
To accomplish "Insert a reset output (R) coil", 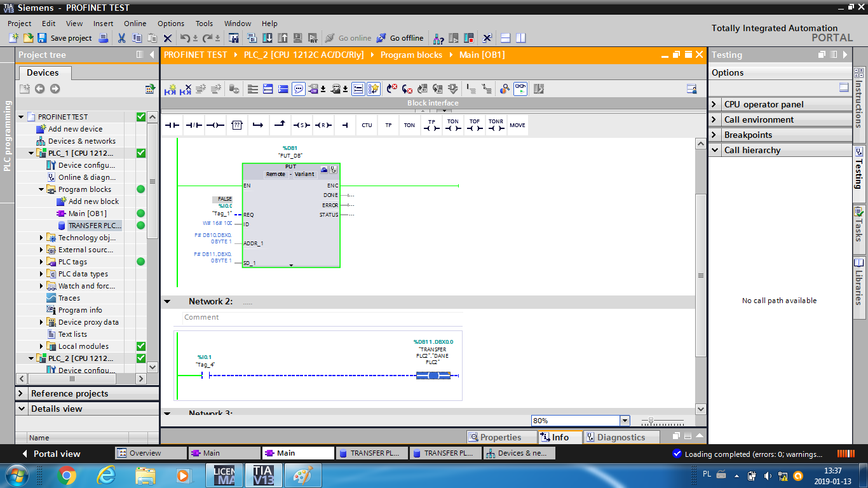I will pyautogui.click(x=323, y=125).
